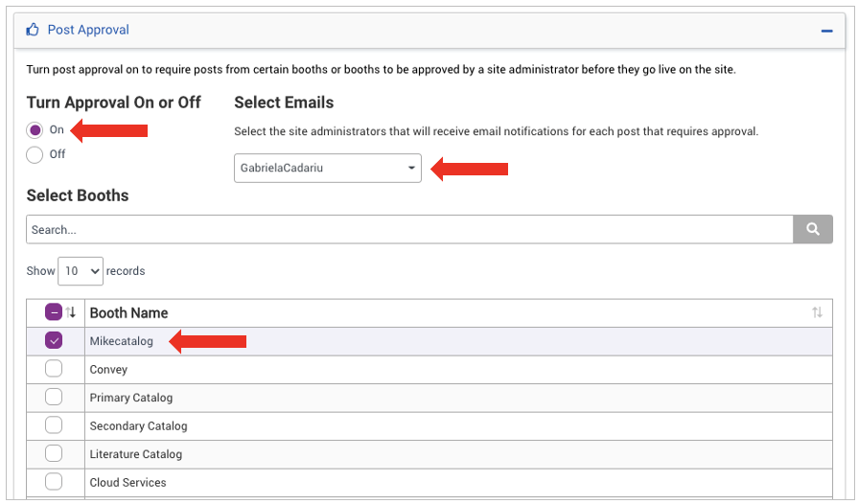The height and width of the screenshot is (504, 858).
Task: Check the Primary Catalog checkbox
Action: pyautogui.click(x=54, y=397)
